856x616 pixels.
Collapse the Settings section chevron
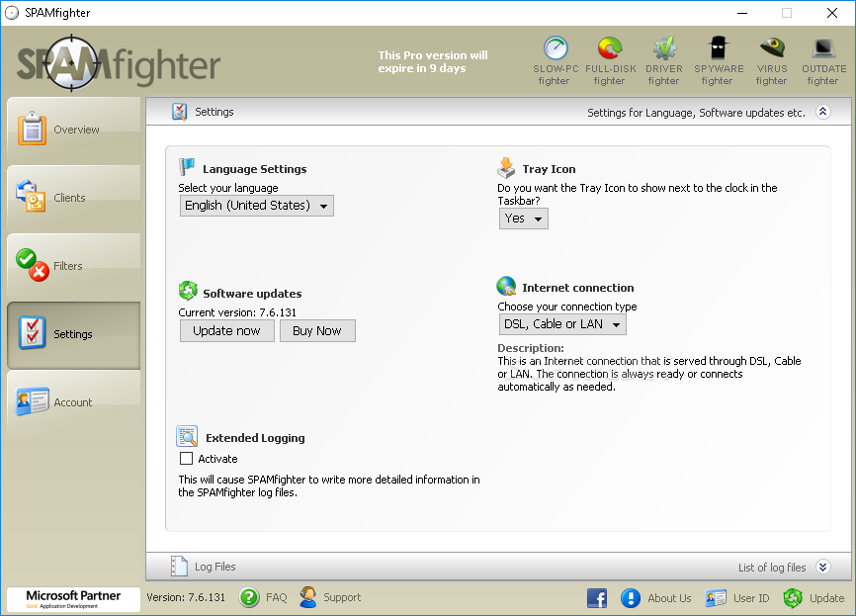coord(823,112)
